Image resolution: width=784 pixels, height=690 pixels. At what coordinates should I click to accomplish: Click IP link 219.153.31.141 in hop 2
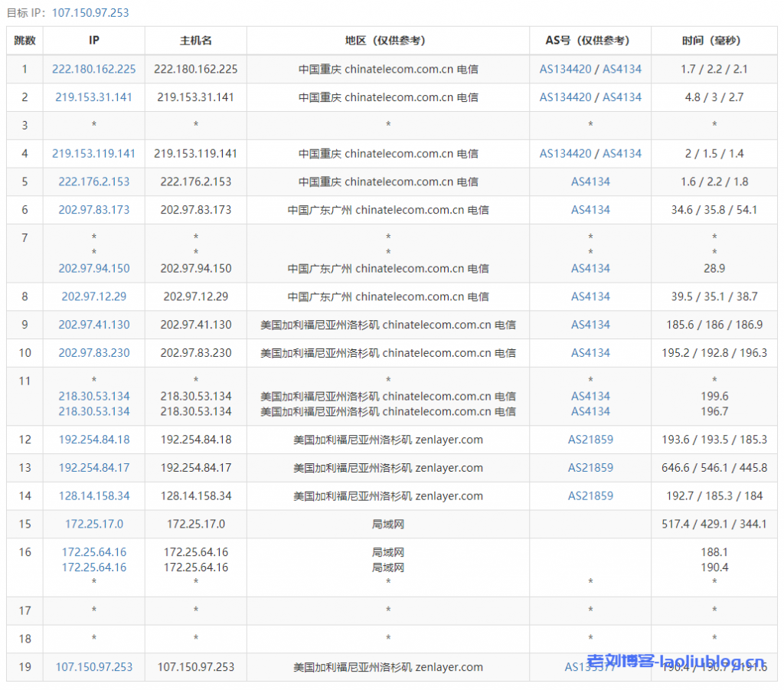point(94,97)
